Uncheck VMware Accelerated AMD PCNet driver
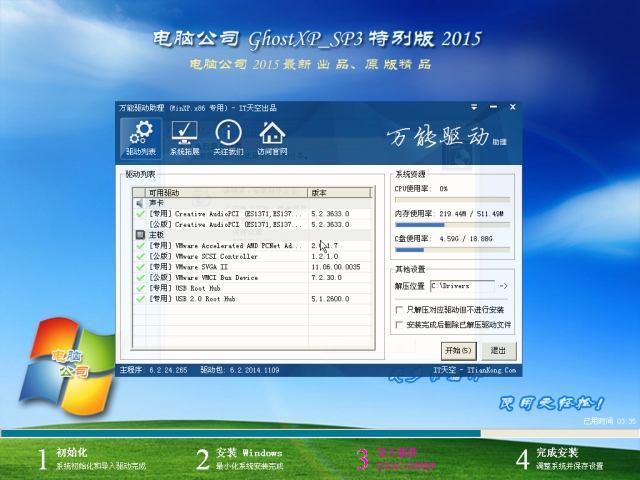Viewport: 640px width, 480px height. tap(140, 245)
